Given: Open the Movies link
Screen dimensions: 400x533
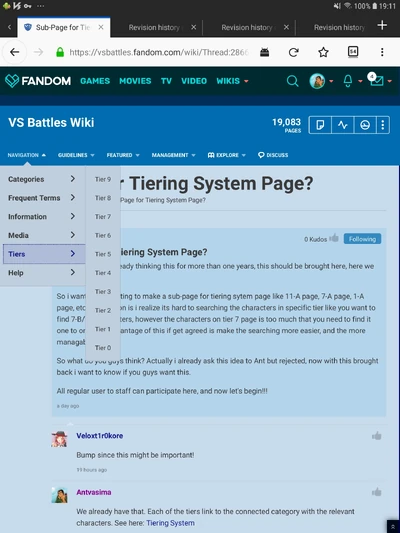Looking at the screenshot, I should (135, 81).
